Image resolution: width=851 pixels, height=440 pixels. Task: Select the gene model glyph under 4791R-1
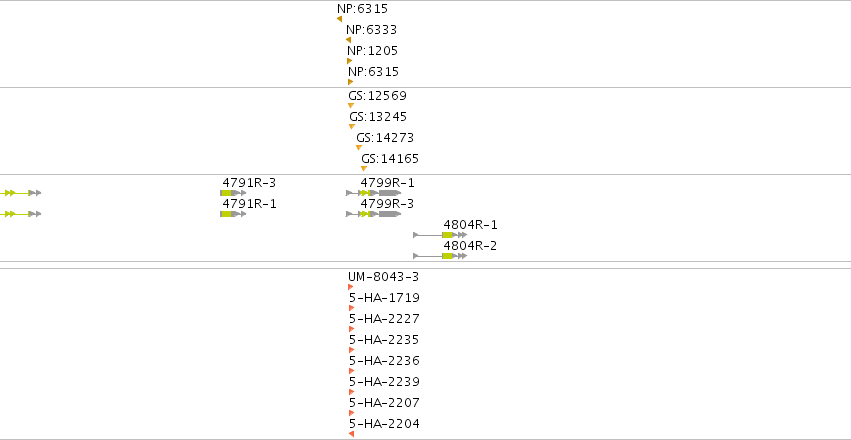tap(233, 214)
